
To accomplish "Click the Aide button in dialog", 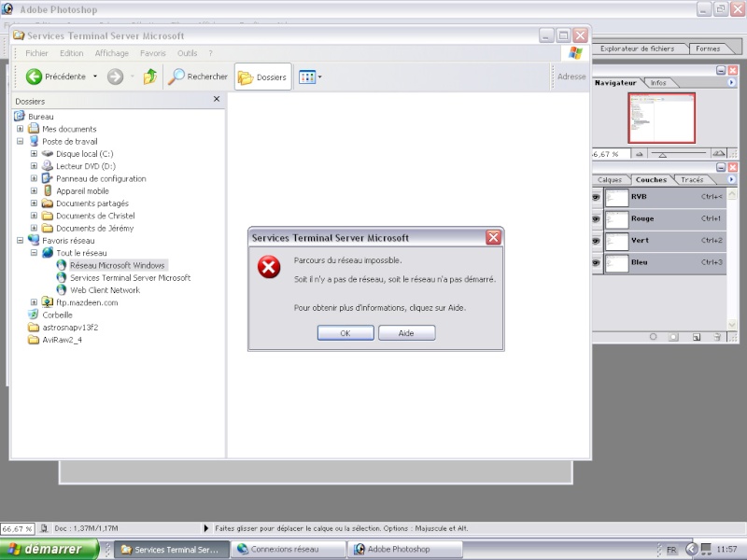I will [x=406, y=333].
